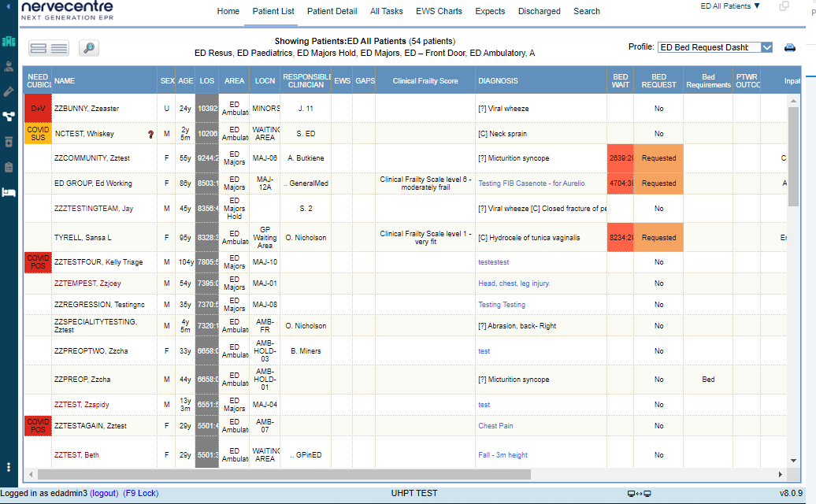
Task: Click the scroll-down arrow of the table scrollbar
Action: tap(793, 461)
